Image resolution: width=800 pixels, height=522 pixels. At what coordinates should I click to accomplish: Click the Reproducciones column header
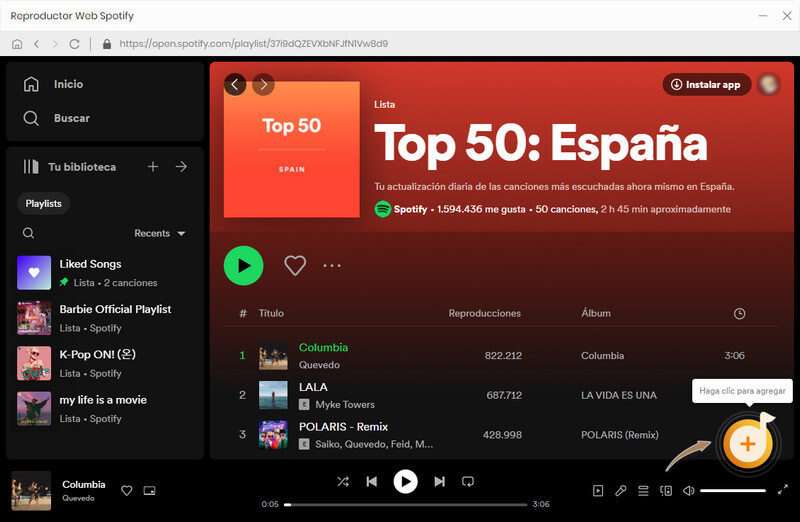485,313
